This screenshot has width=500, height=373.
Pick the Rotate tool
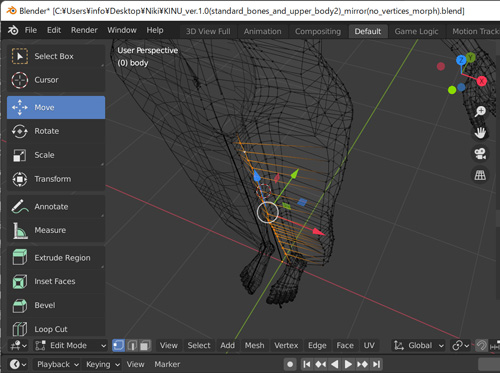pyautogui.click(x=56, y=131)
